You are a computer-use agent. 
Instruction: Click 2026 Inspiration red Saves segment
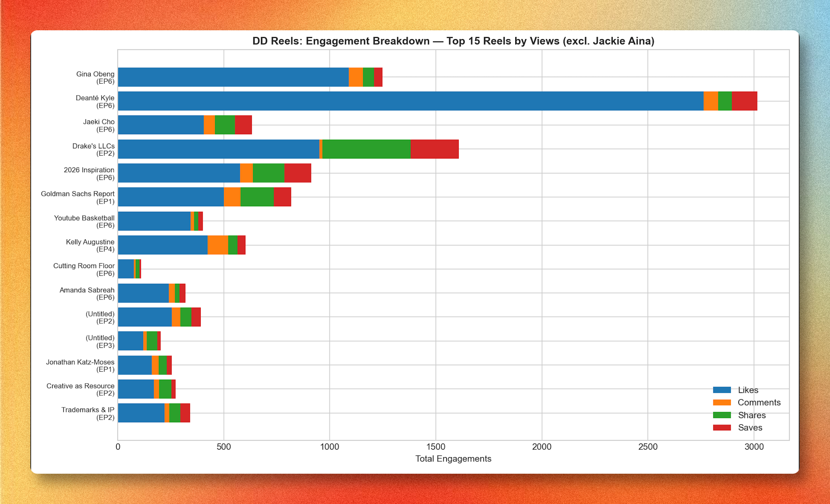click(298, 173)
